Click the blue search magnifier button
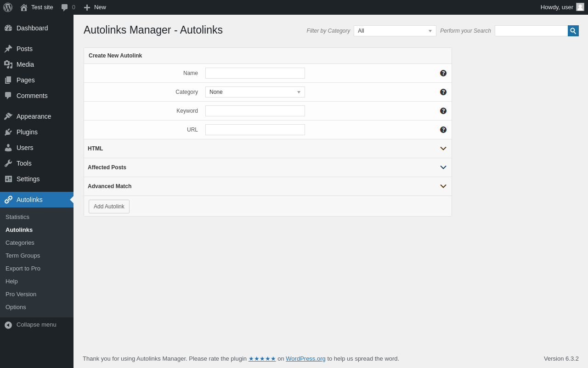 [573, 31]
